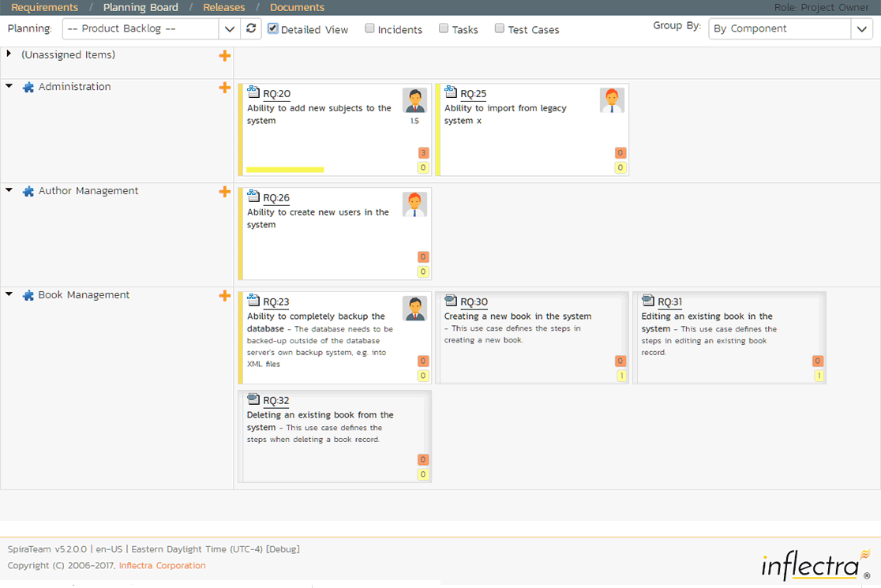Open the RQ:23 requirement link
Screen dimensions: 881x588
(x=276, y=302)
